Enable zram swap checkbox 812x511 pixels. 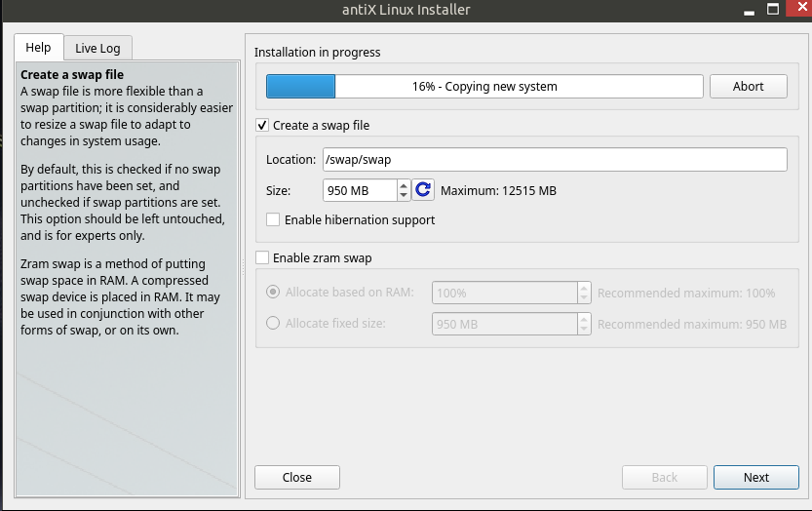261,258
